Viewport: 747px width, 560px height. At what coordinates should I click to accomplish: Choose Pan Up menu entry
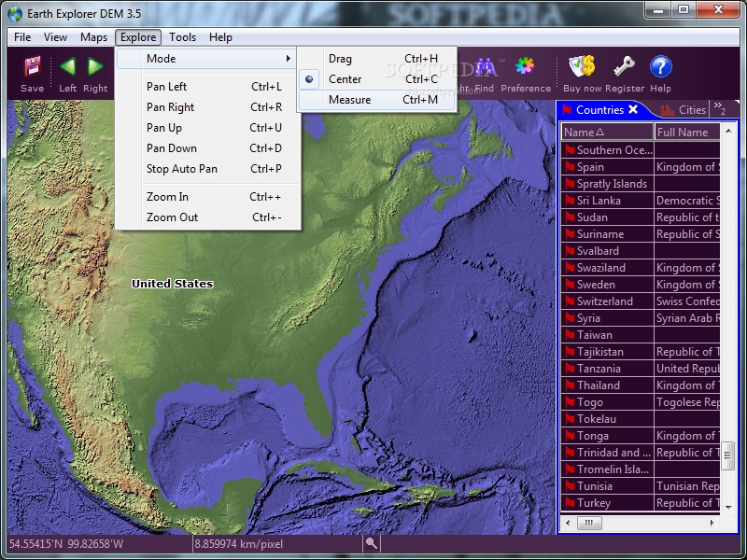pos(207,128)
